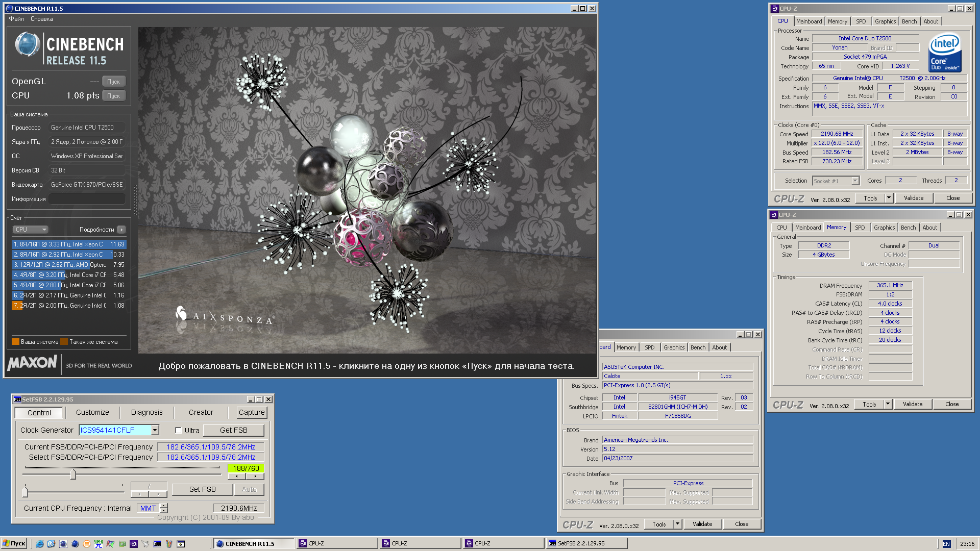Click the 23:16 clock in the system tray
Viewport: 980px width, 551px height.
967,544
